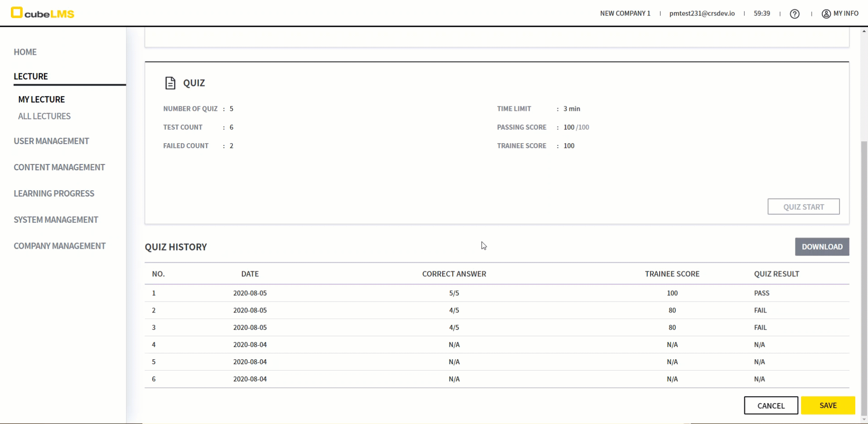The image size is (868, 424).
Task: Open ALL LECTURES submenu item
Action: [44, 116]
